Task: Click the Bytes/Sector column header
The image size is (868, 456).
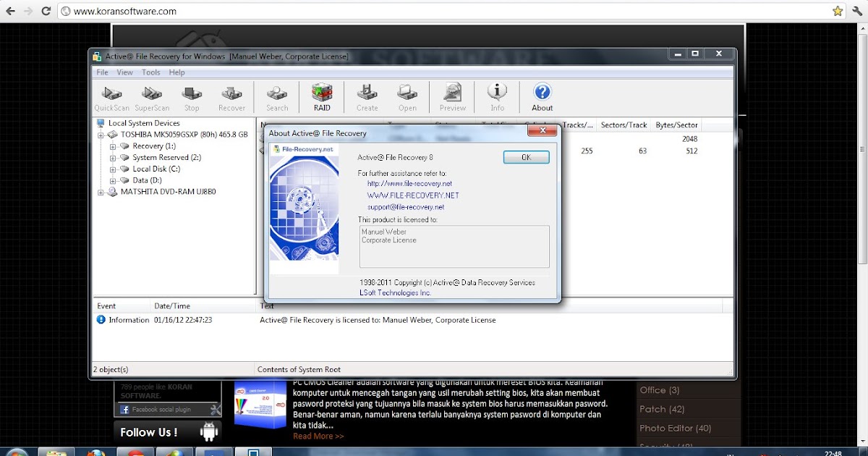Action: pos(676,125)
